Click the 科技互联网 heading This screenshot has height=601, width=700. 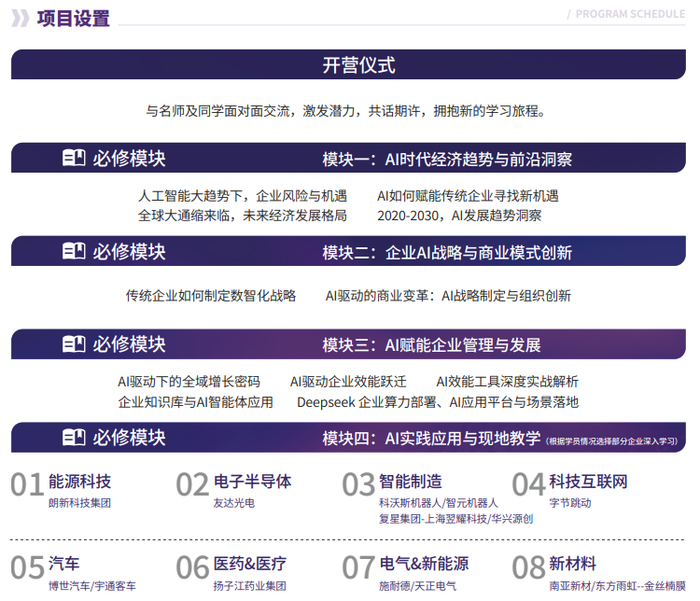[588, 482]
